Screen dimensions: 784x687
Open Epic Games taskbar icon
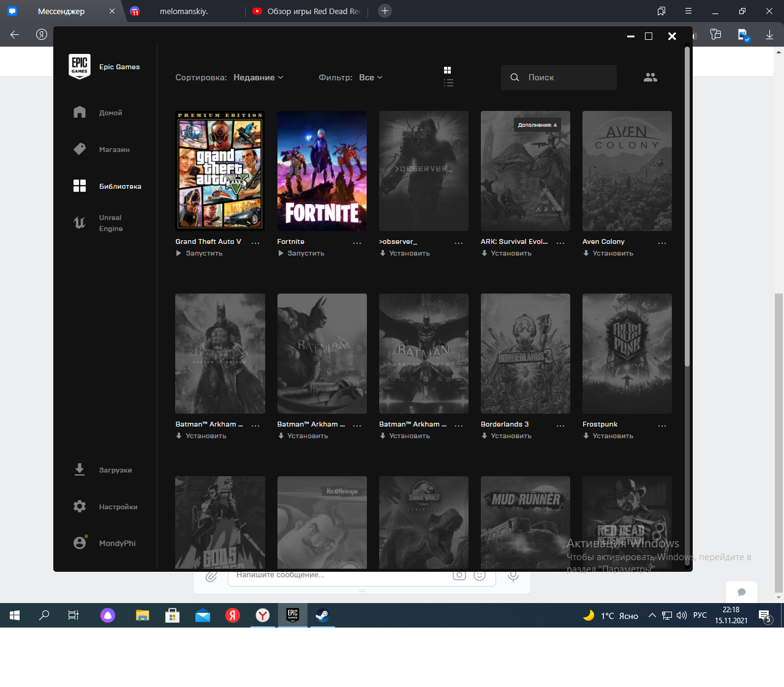click(x=293, y=615)
